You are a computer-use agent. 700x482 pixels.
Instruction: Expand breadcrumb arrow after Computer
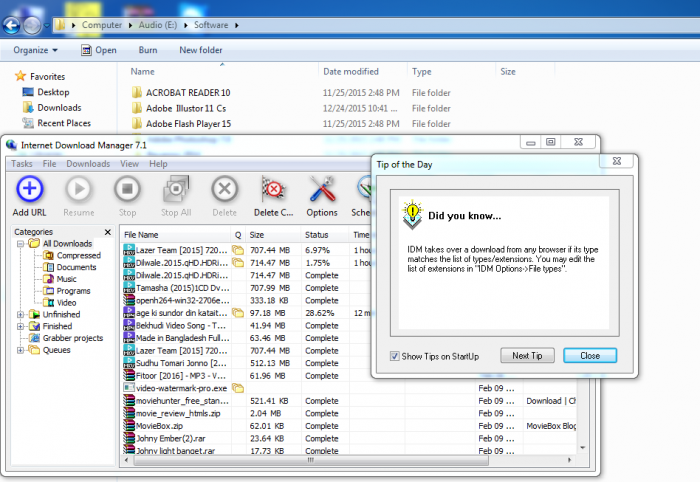coord(130,25)
